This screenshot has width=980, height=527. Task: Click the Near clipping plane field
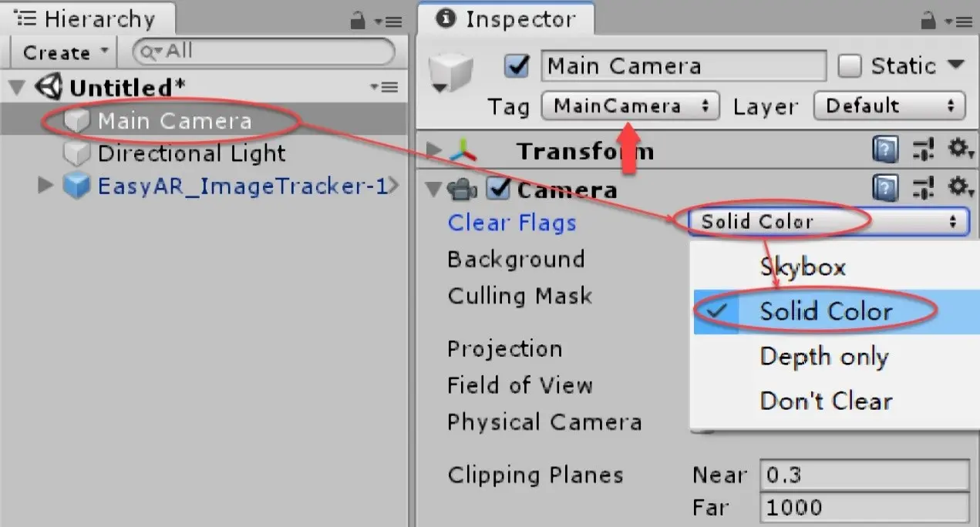click(x=864, y=475)
